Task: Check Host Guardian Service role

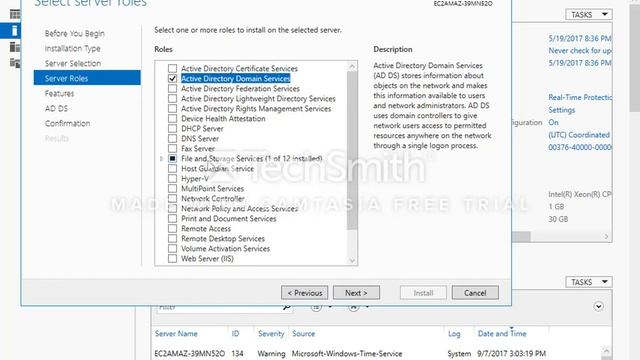Action: pos(173,169)
